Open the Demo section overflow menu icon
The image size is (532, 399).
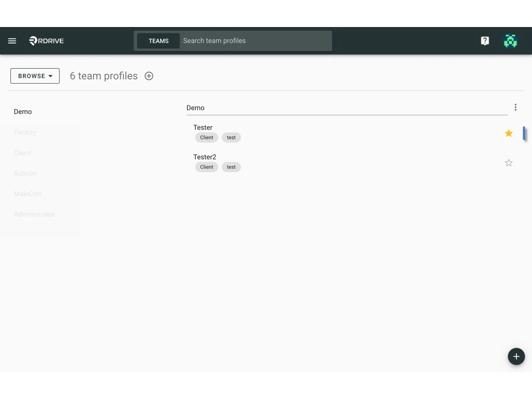pyautogui.click(x=515, y=107)
